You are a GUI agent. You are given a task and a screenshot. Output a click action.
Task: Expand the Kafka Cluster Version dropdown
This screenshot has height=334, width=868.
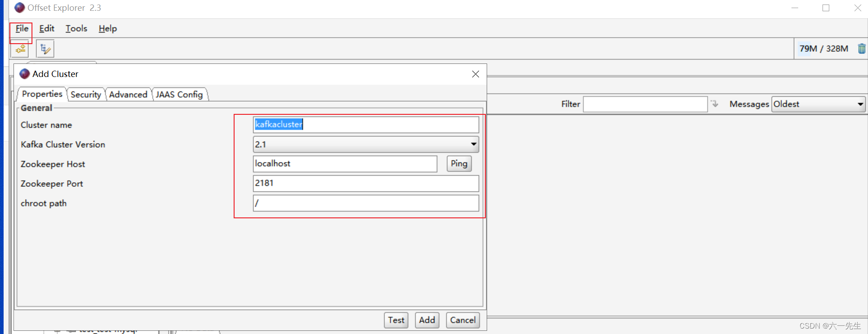(366, 144)
